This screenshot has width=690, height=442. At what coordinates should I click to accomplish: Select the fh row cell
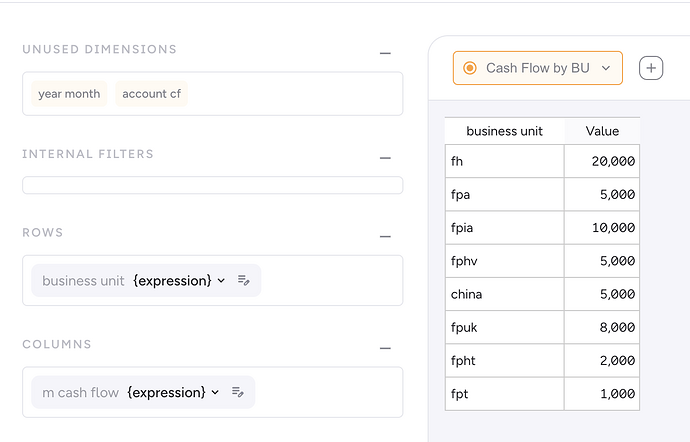505,161
